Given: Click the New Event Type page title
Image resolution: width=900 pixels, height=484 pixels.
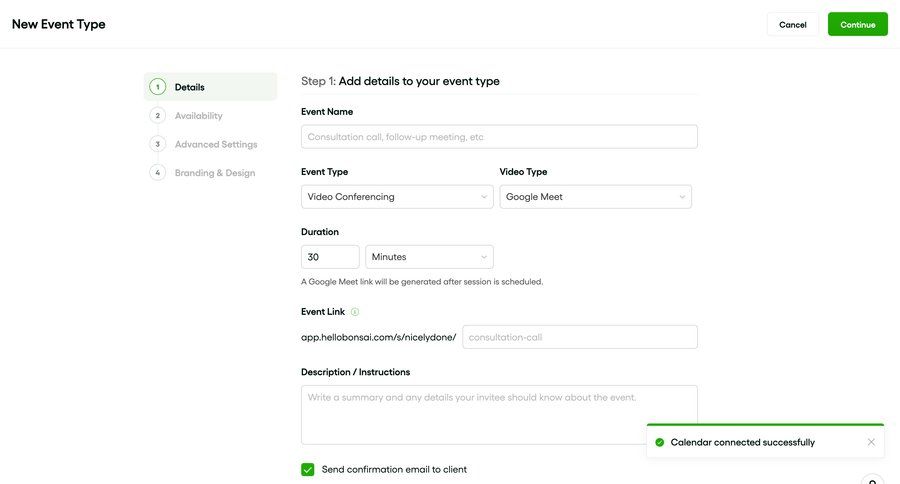Looking at the screenshot, I should click(x=59, y=24).
